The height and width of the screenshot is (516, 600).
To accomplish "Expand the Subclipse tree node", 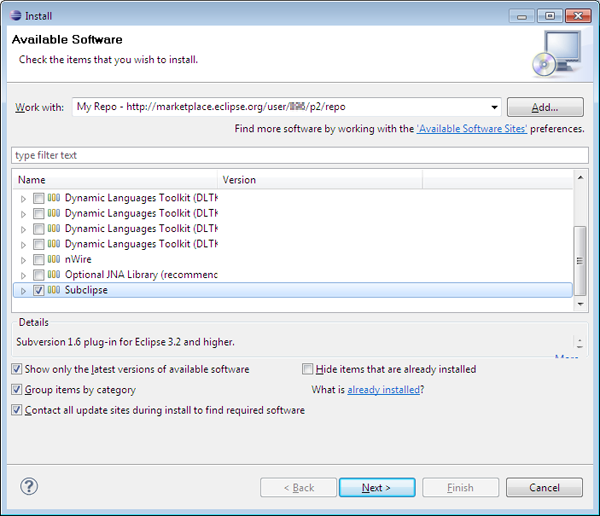I will pos(23,290).
